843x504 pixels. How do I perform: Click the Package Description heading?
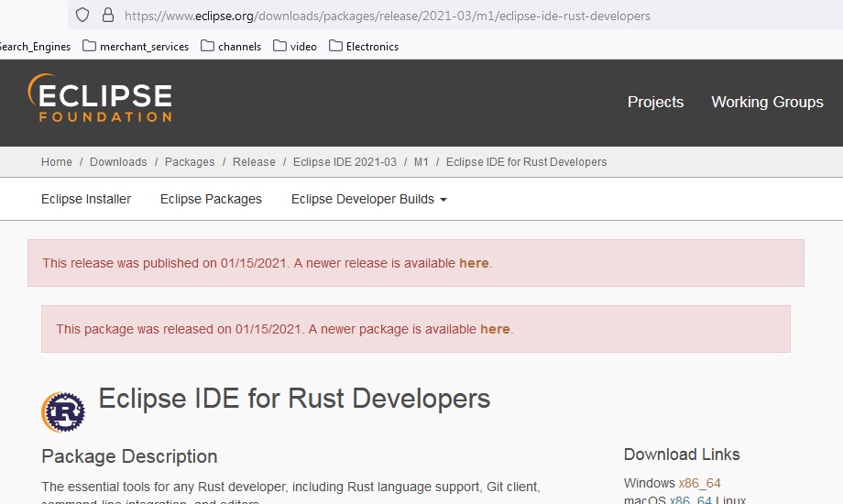[129, 456]
